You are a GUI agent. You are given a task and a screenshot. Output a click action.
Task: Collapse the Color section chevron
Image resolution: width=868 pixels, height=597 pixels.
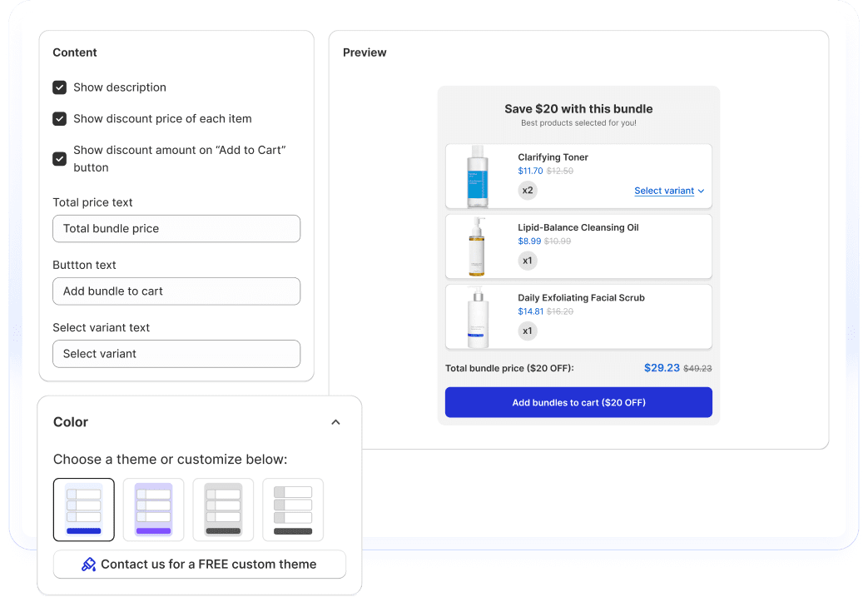(x=335, y=422)
